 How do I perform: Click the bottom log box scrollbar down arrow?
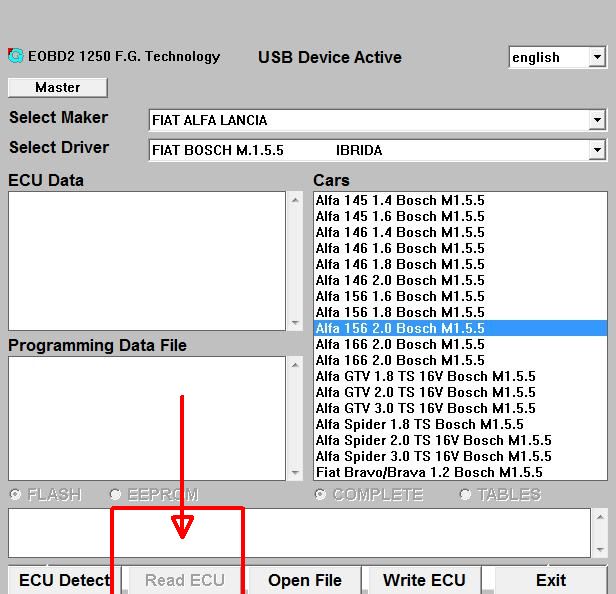[600, 550]
